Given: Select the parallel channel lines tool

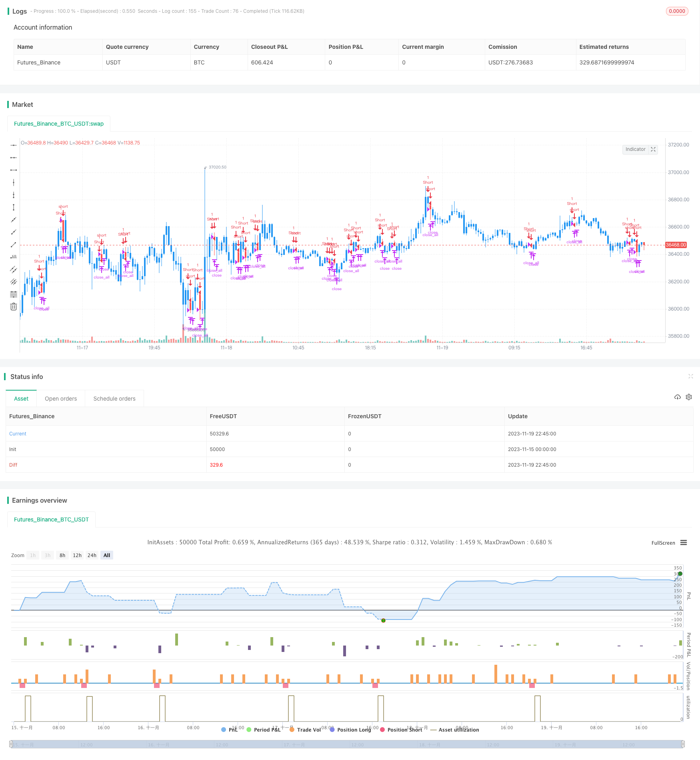Looking at the screenshot, I should tap(14, 269).
